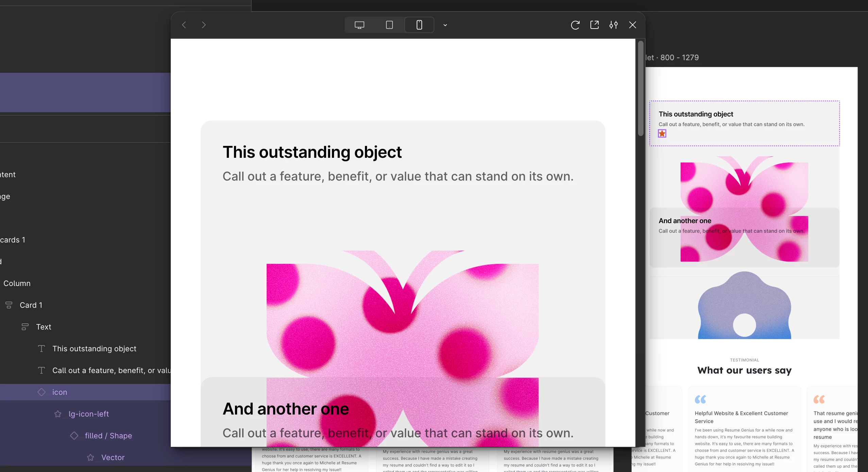Screen dimensions: 868x472
Task: Click the TESTIMONIAL label on canvas
Action: (744, 360)
